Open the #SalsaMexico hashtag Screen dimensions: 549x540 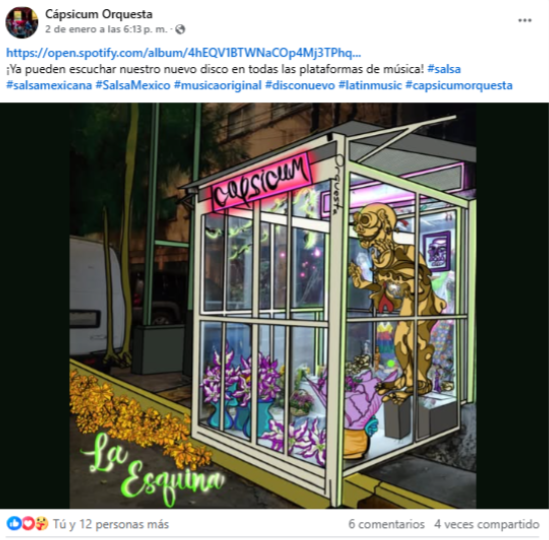click(x=133, y=85)
